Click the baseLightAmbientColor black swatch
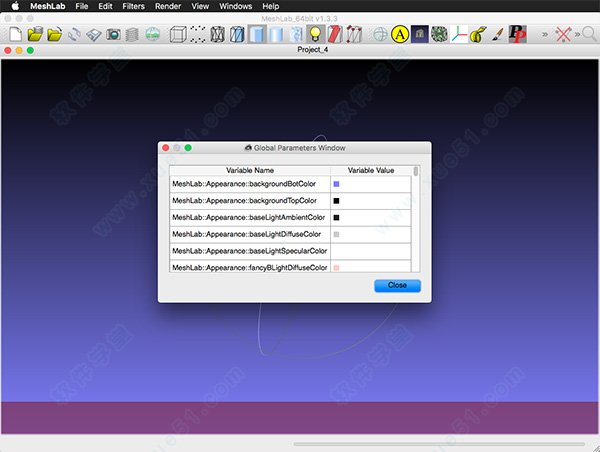 336,217
